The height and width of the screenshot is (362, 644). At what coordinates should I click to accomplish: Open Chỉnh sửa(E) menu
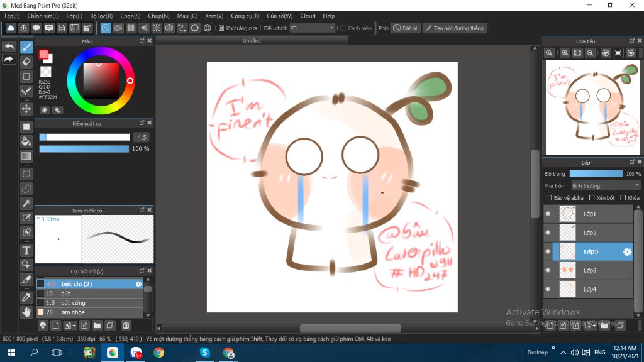click(x=43, y=16)
